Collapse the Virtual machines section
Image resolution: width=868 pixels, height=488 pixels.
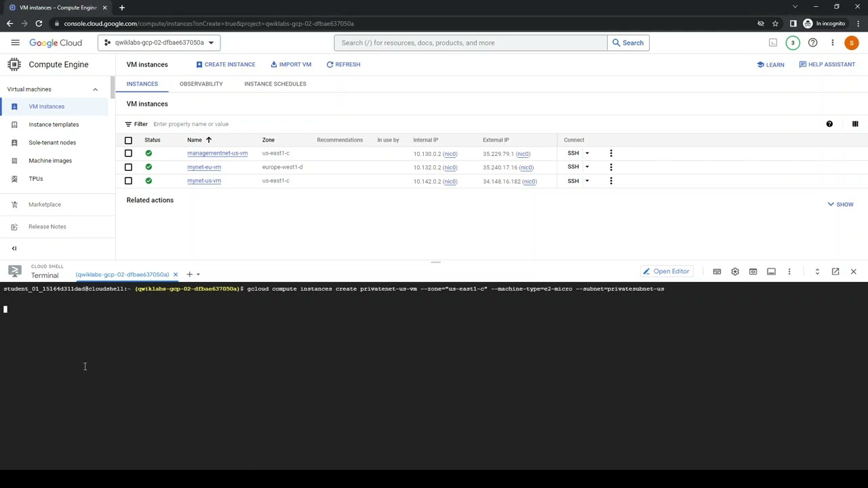tap(95, 89)
